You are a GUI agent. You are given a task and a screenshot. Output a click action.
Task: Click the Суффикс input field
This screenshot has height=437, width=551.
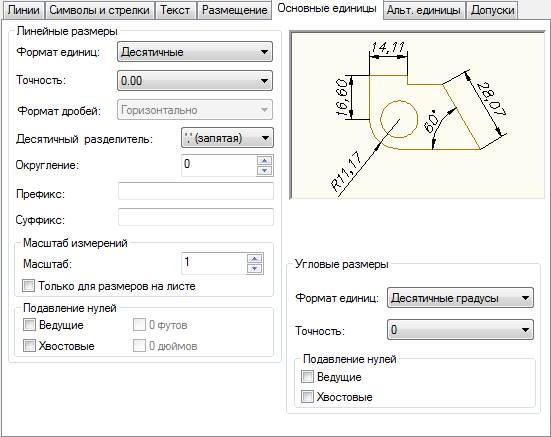196,217
